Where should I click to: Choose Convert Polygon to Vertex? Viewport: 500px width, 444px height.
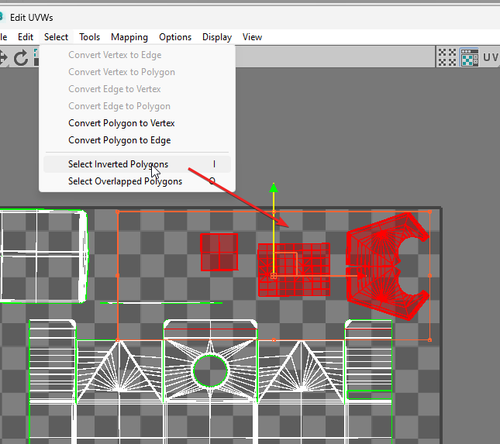coord(137,123)
